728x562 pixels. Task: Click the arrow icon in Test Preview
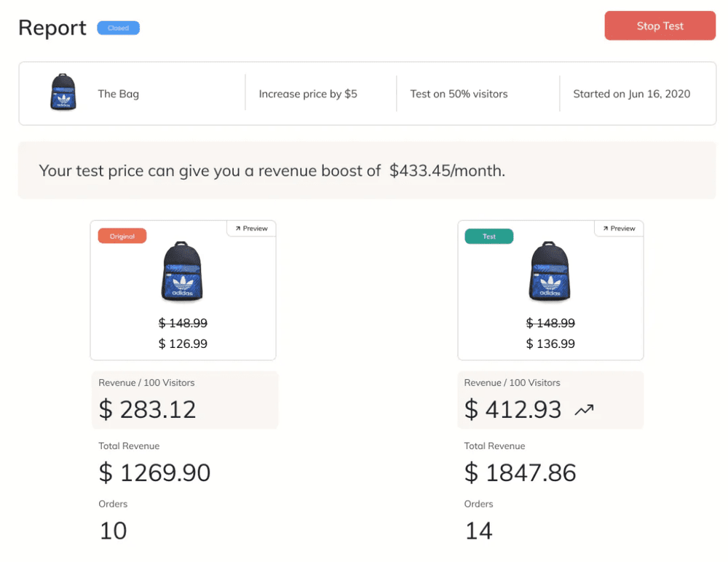tap(606, 229)
